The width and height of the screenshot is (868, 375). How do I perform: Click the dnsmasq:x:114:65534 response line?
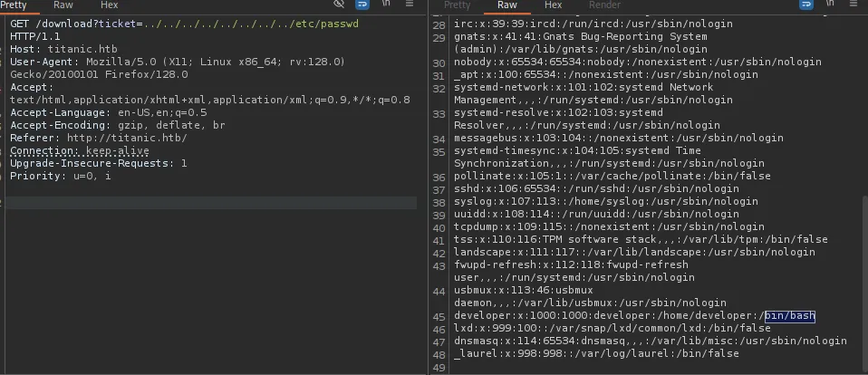point(651,341)
